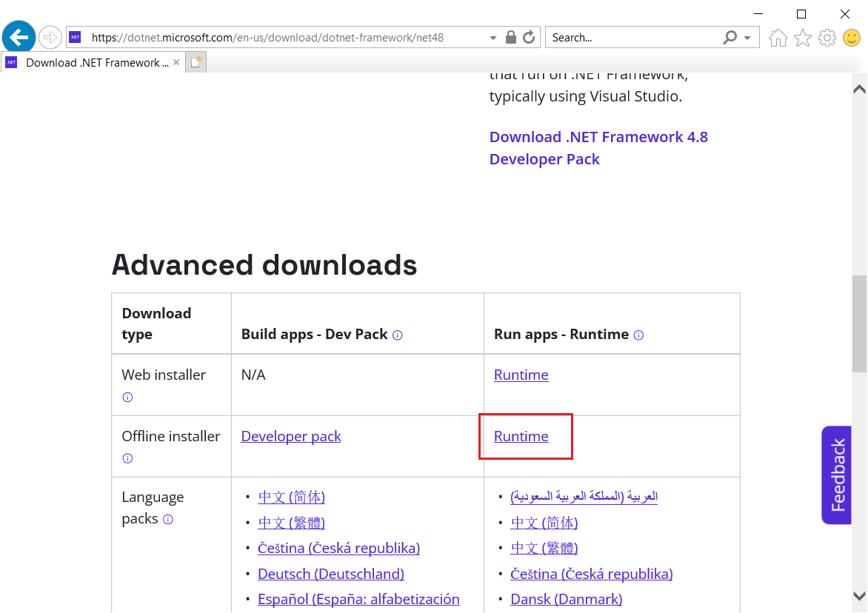The width and height of the screenshot is (868, 613).
Task: Click the smiley feedback face icon
Action: pyautogui.click(x=852, y=38)
